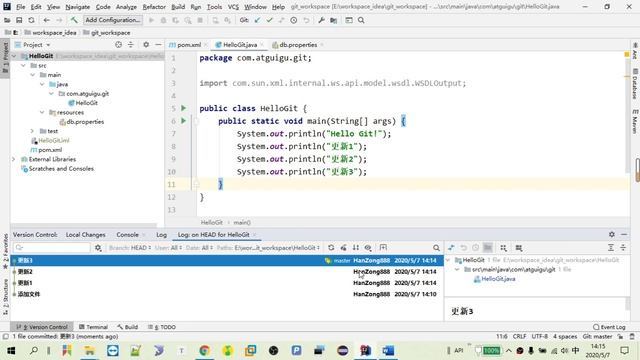Toggle the Database tool window sidebar button

pyautogui.click(x=635, y=84)
